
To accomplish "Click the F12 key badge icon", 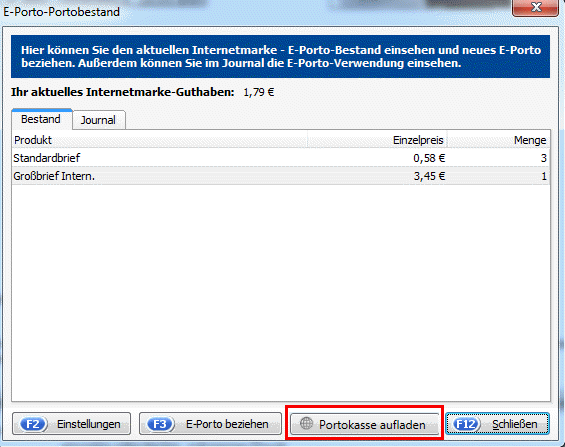I will point(467,424).
